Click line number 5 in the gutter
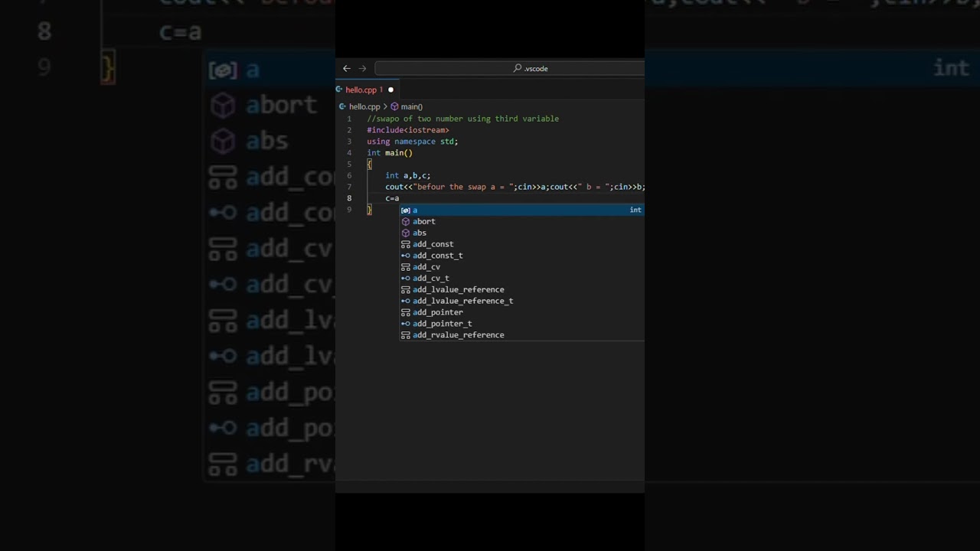980x551 pixels. [x=349, y=165]
